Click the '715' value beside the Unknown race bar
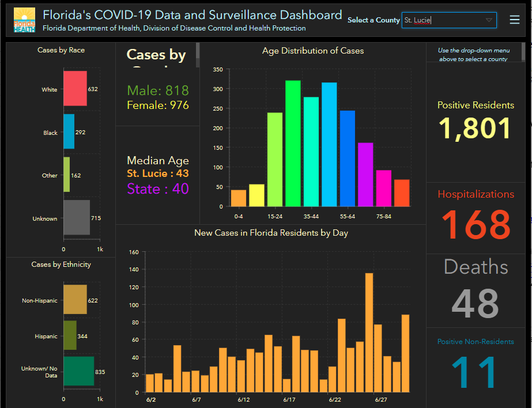Image resolution: width=532 pixels, height=408 pixels. coord(96,218)
